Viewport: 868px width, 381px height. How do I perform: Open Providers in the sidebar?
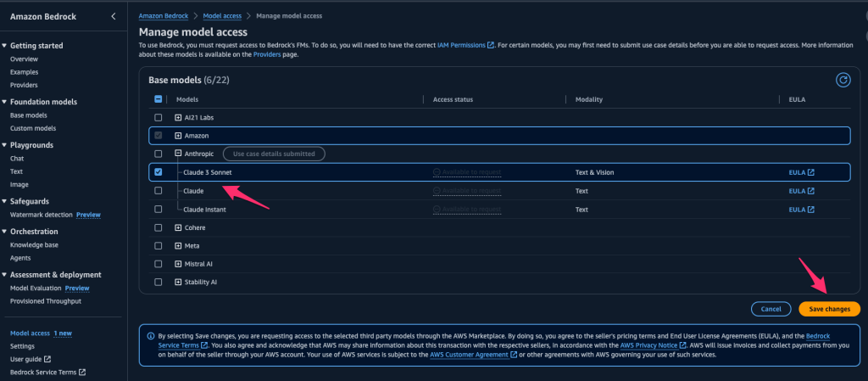(24, 86)
